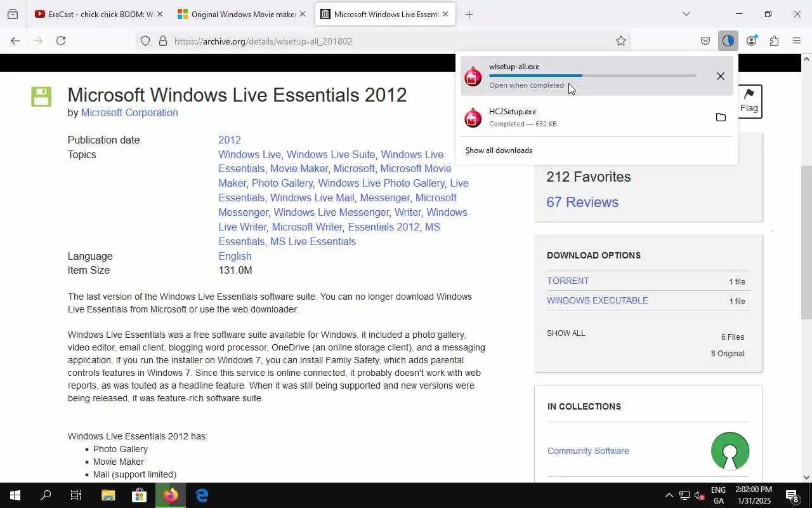812x508 pixels.
Task: Click the HC2Setup.exe file icon
Action: 473,117
